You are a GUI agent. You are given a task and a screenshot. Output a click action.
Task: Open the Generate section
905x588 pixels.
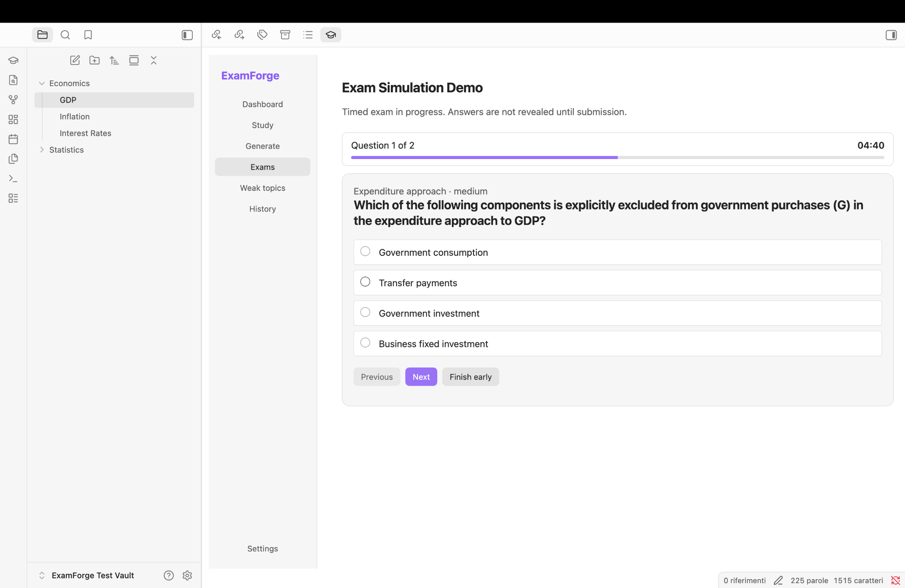click(x=263, y=146)
